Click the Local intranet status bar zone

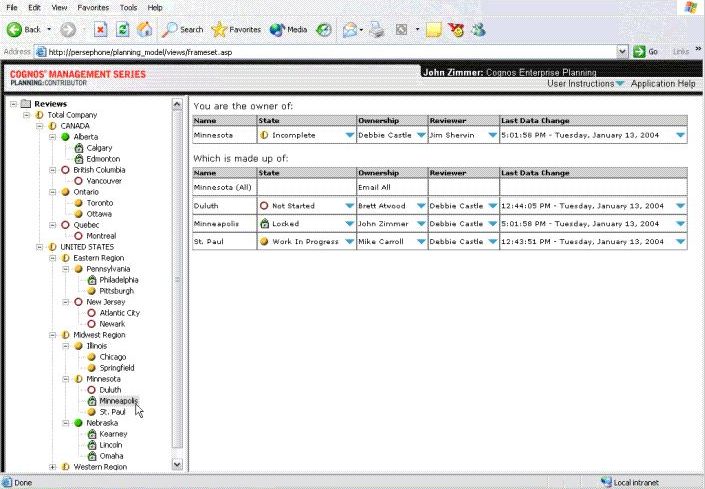pyautogui.click(x=629, y=483)
